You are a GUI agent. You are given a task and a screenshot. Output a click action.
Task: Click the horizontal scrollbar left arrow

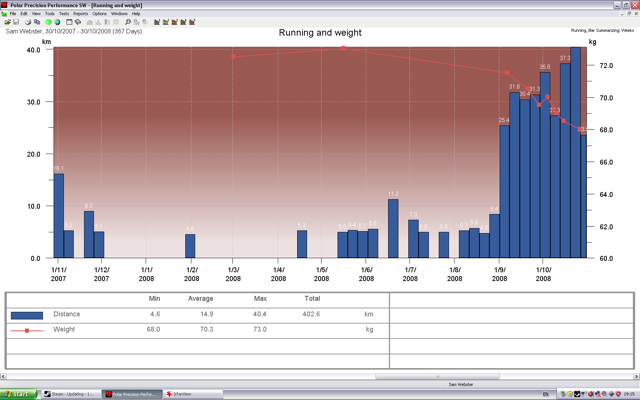pos(4,376)
